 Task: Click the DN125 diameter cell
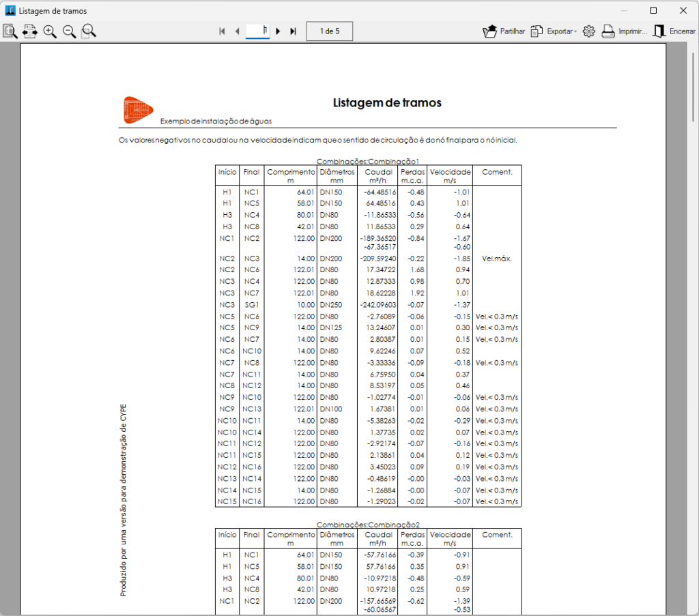click(x=331, y=327)
